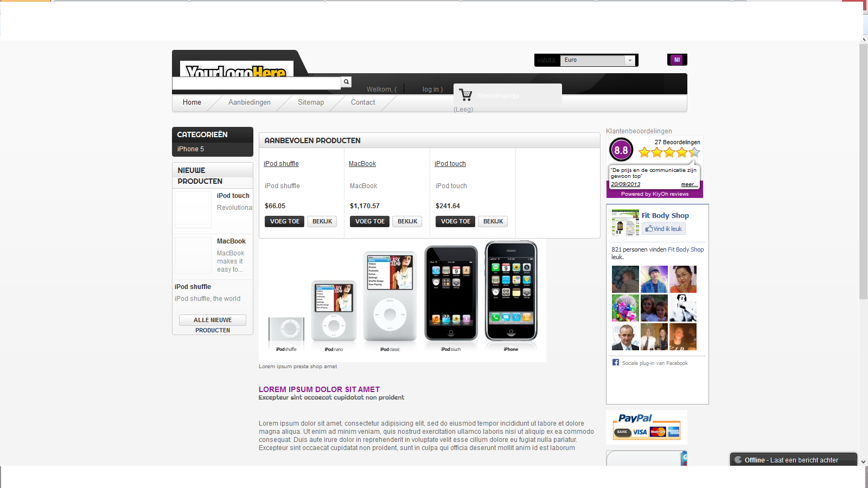Open profile photo of woman with glasses
Viewport: 868px width, 488px height.
click(x=683, y=279)
